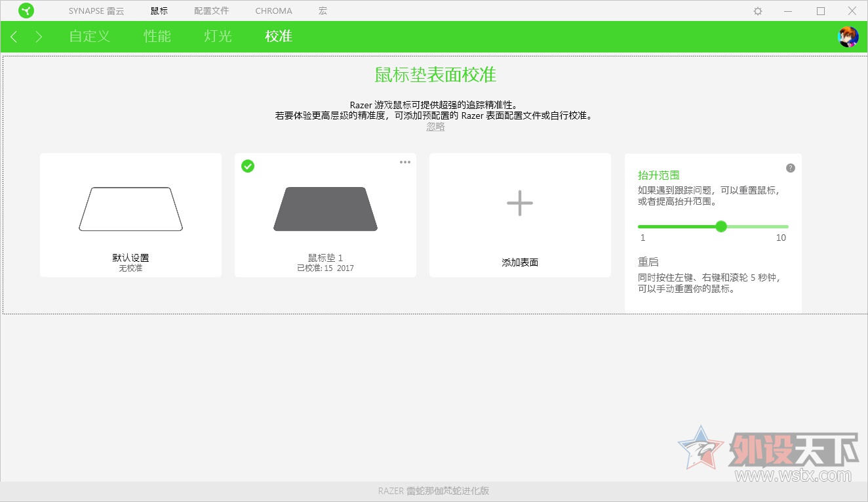Select the 默认设置 surface profile
The width and height of the screenshot is (868, 502).
click(130, 215)
